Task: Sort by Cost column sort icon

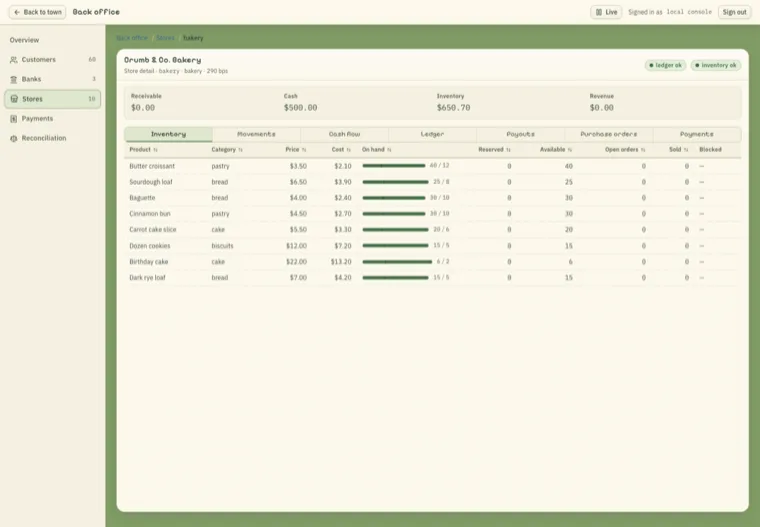Action: (348, 150)
